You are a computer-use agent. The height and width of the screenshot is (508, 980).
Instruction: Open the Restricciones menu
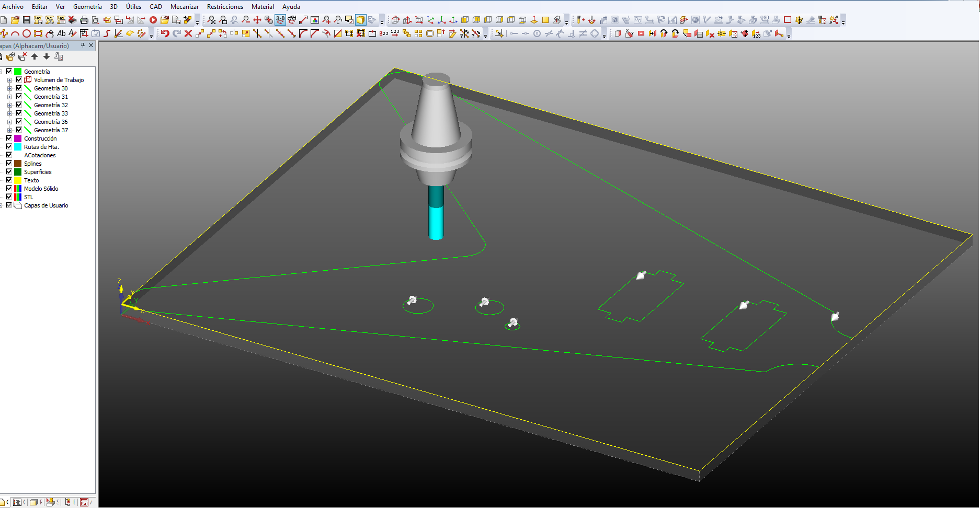tap(225, 7)
